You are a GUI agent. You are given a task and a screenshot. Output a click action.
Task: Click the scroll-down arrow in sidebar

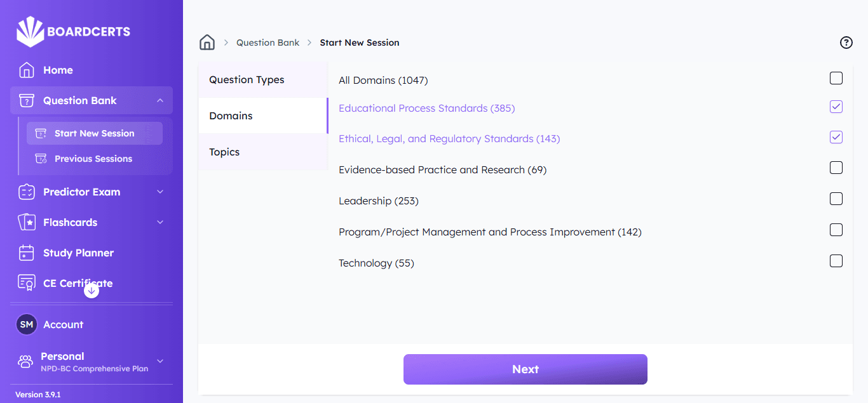pos(92,291)
